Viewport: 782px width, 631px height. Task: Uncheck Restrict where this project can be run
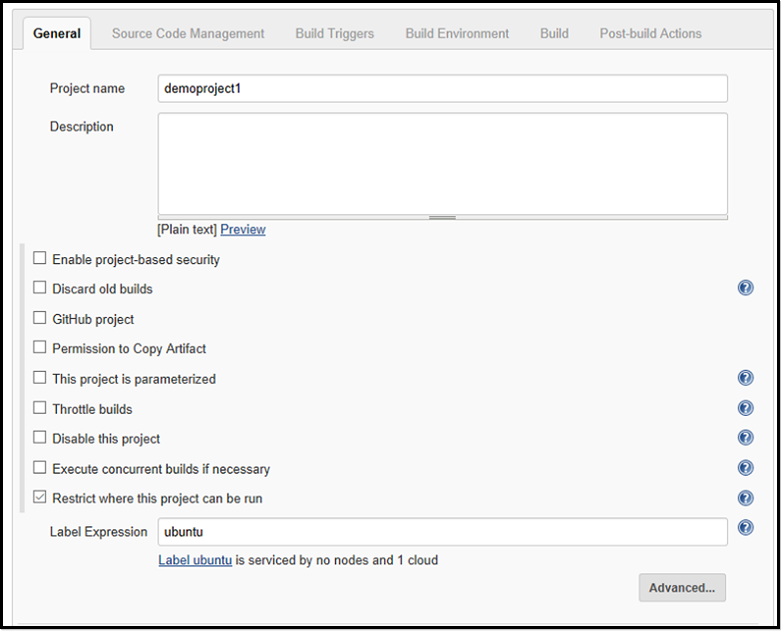point(39,497)
